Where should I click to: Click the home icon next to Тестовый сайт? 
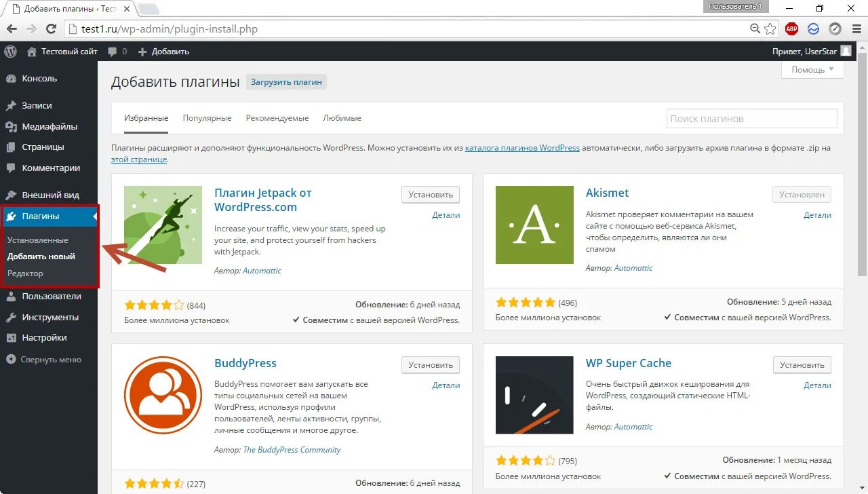(x=32, y=52)
